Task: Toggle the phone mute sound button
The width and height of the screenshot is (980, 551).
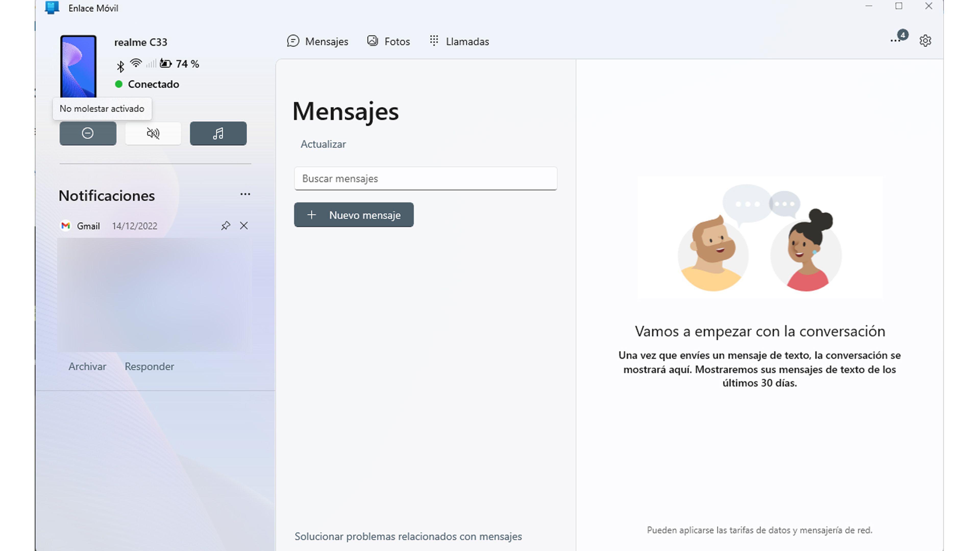Action: coord(153,133)
